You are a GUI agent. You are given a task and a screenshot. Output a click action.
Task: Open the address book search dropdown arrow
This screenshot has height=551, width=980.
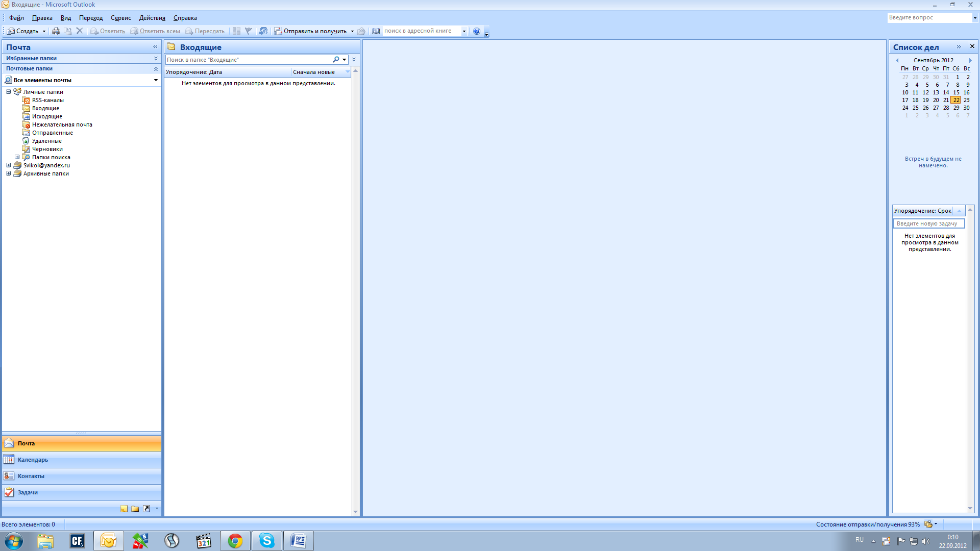(x=464, y=31)
